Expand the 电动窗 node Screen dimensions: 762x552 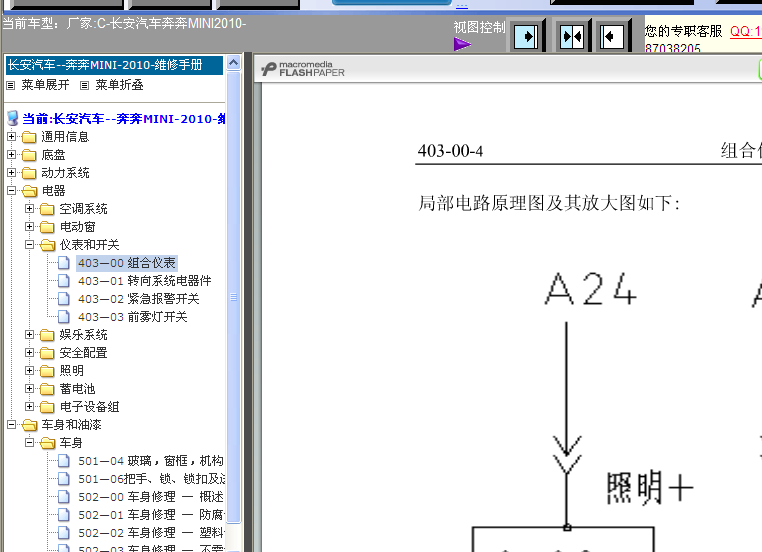click(x=29, y=226)
